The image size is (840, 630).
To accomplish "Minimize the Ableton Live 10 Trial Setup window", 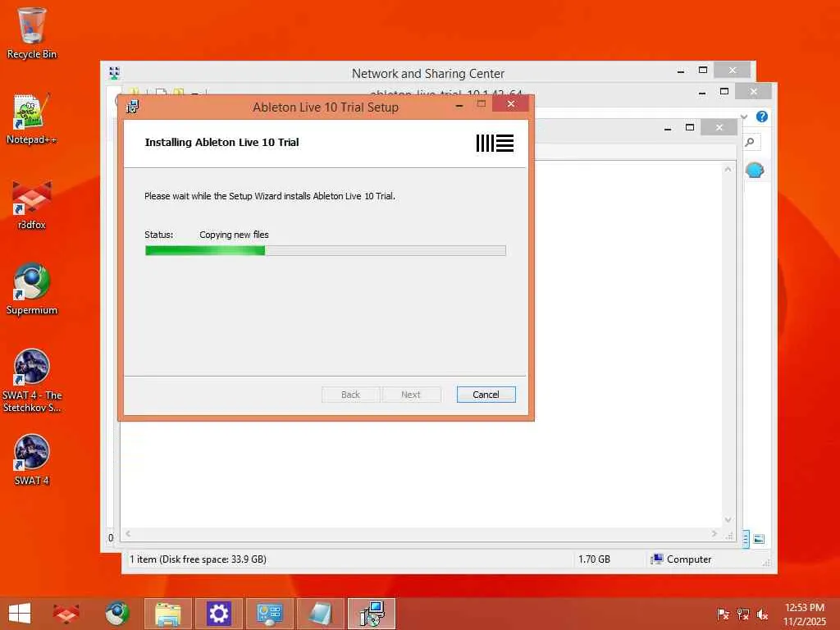I will click(459, 106).
